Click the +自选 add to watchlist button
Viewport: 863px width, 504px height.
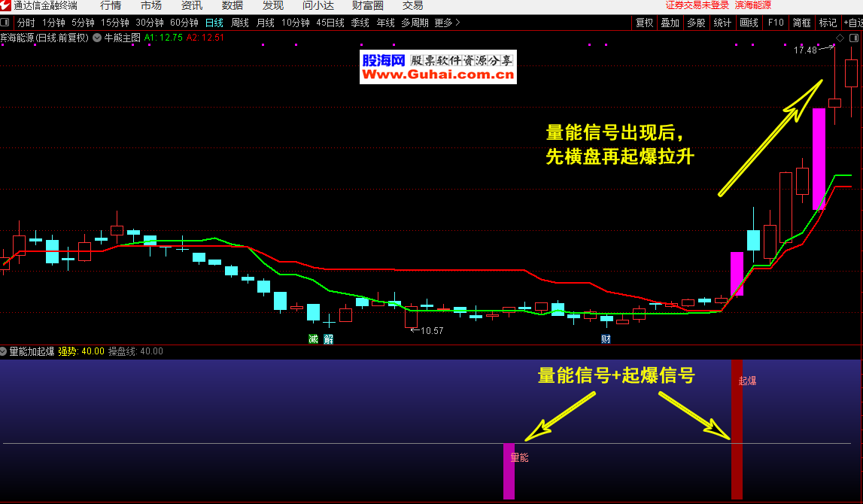[852, 23]
